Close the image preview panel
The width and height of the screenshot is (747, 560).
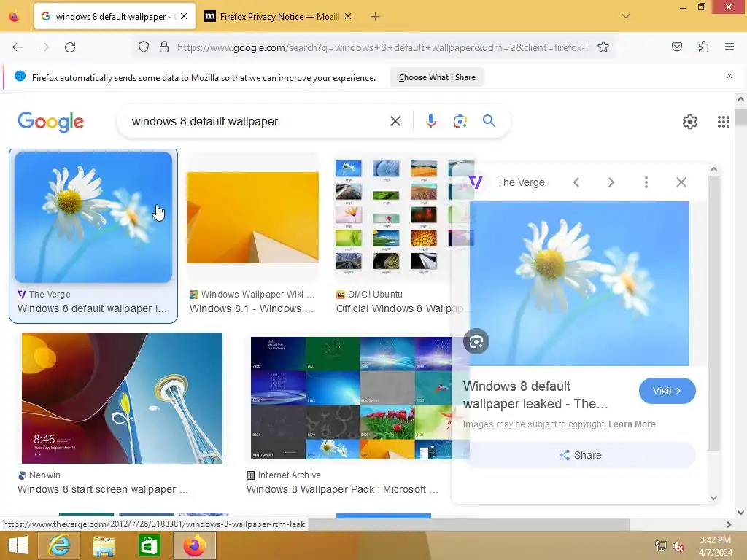click(x=681, y=182)
